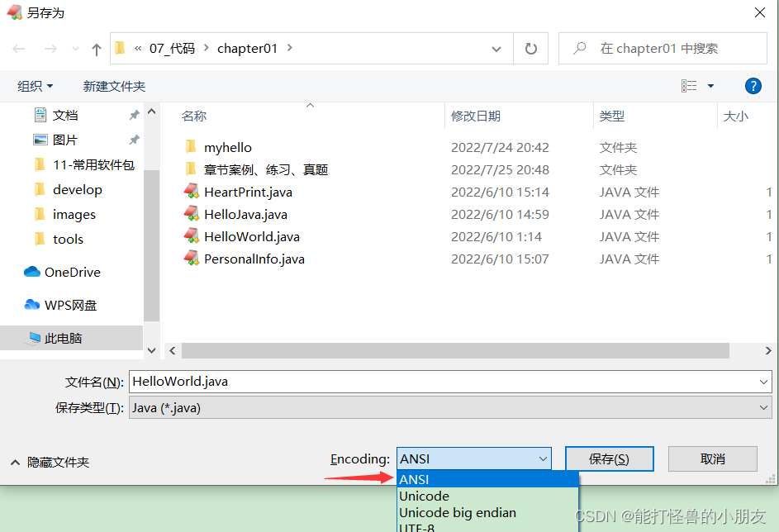779x532 pixels.
Task: Expand the chevron after chapter01 breadcrumb
Action: pos(290,48)
